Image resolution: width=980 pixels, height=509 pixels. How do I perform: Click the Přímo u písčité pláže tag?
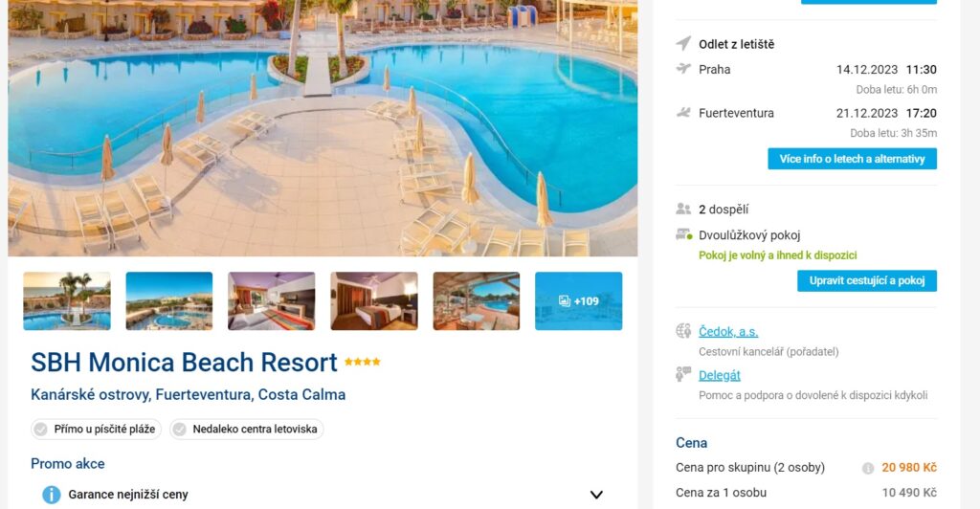click(x=97, y=429)
